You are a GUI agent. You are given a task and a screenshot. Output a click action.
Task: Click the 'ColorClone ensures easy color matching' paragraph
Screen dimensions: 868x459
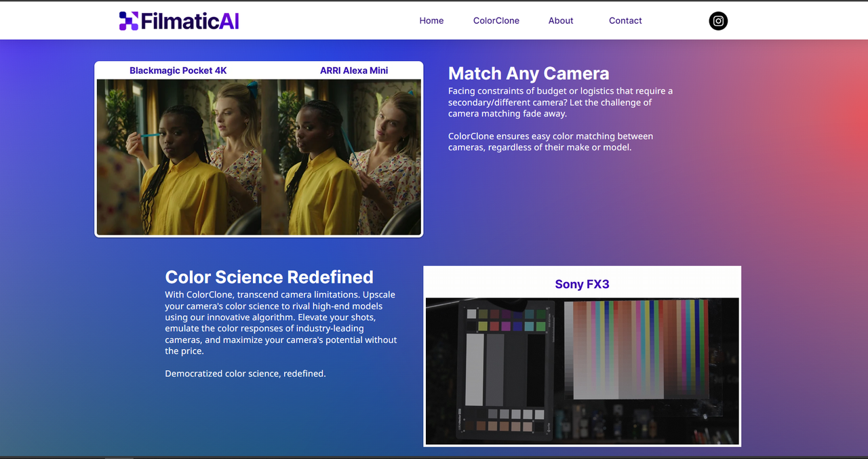[x=551, y=142]
